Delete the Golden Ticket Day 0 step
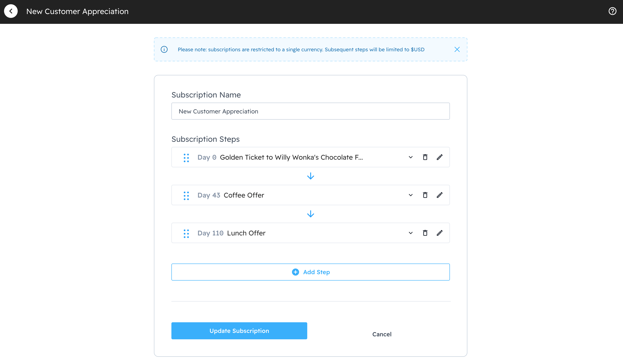 [x=425, y=157]
